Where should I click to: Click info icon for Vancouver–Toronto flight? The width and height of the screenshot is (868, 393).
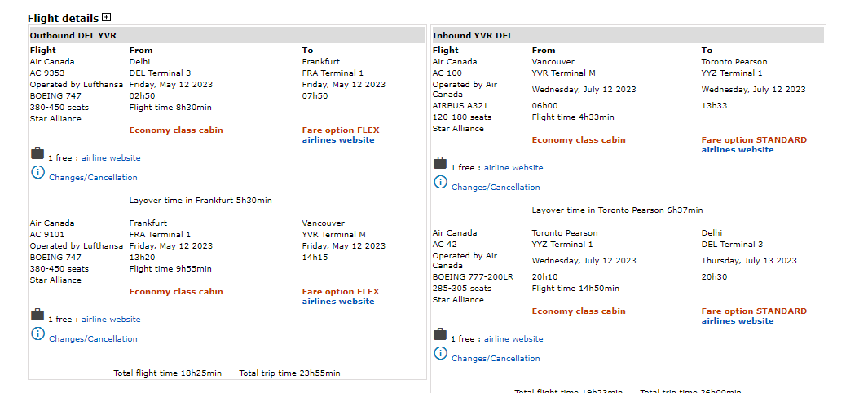(x=440, y=182)
